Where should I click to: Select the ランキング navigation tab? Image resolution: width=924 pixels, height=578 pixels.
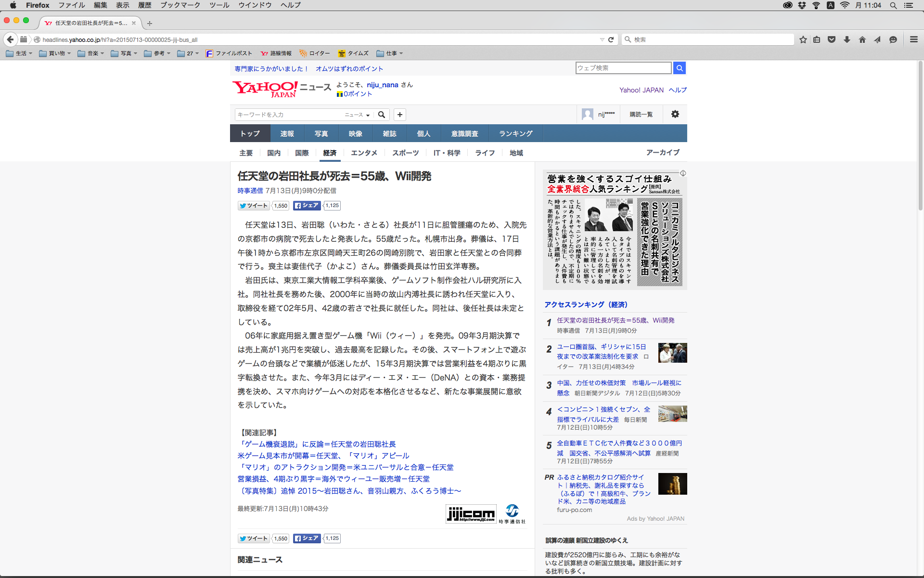click(x=515, y=133)
